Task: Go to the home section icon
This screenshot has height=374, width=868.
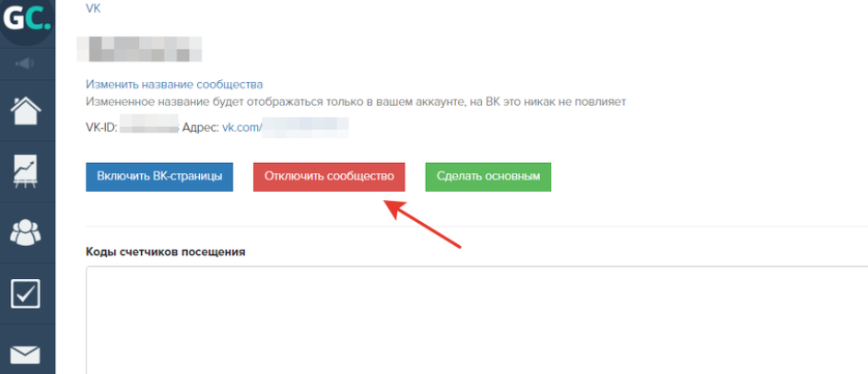Action: click(x=26, y=111)
